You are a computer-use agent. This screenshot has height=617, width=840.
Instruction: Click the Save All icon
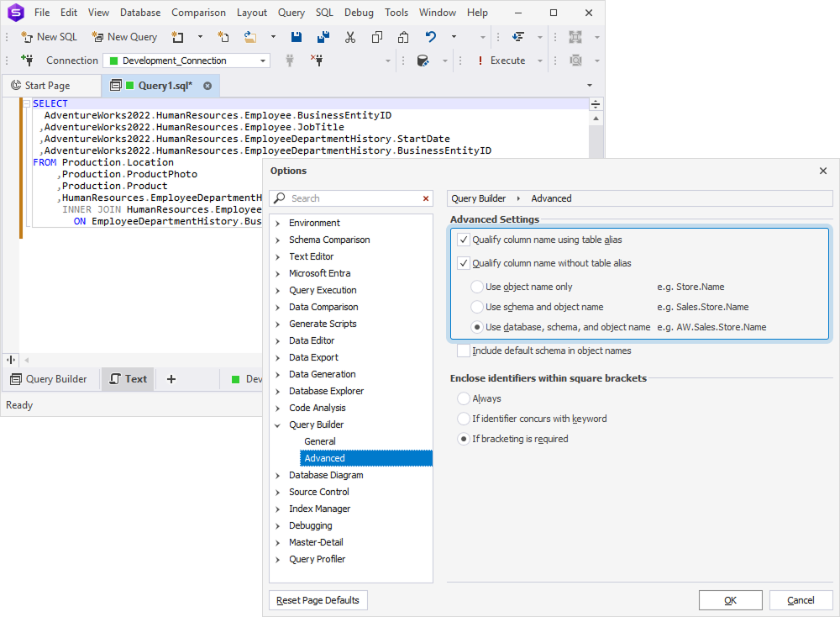coord(323,37)
